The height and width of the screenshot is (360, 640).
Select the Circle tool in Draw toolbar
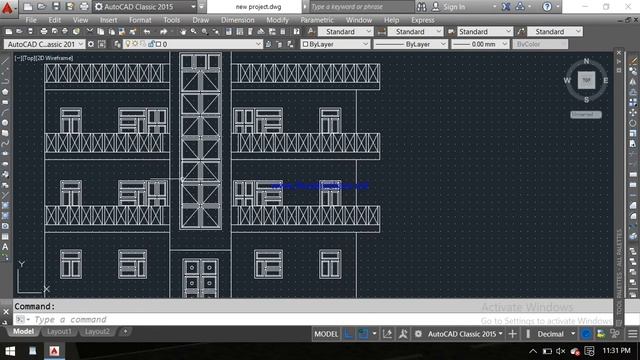pyautogui.click(x=5, y=123)
